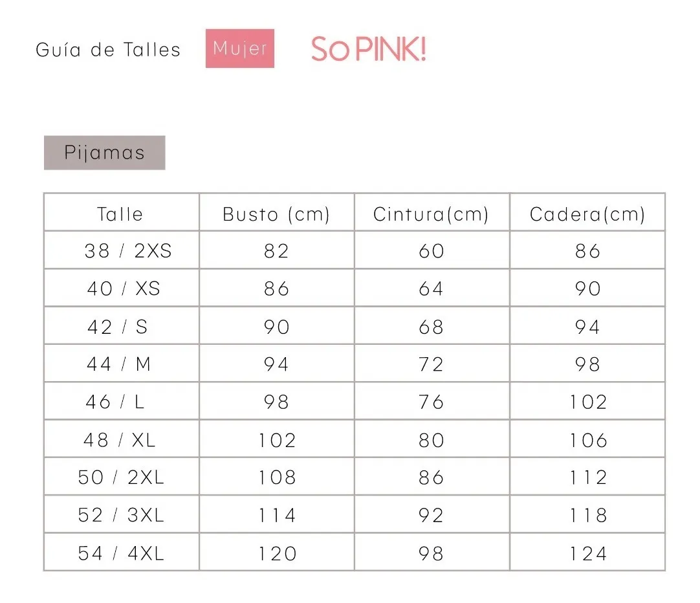Click the Talle column header
This screenshot has height=603, width=700.
[120, 214]
